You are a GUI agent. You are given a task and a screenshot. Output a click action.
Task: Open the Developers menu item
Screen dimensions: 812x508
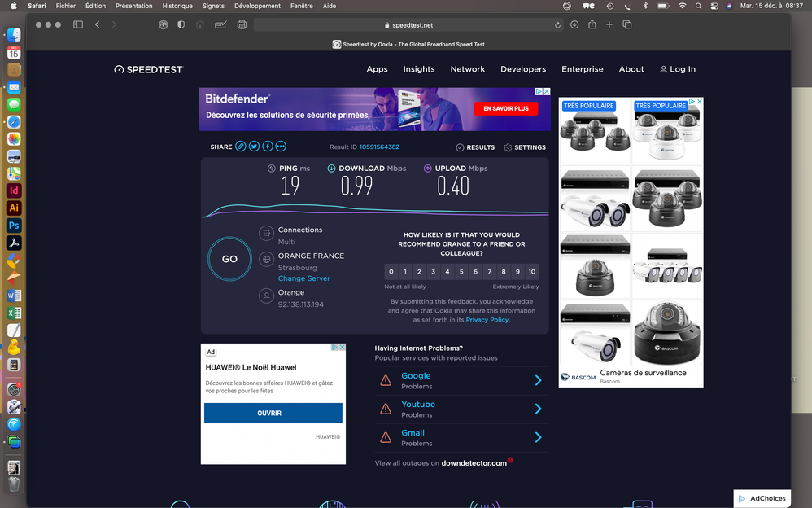523,69
